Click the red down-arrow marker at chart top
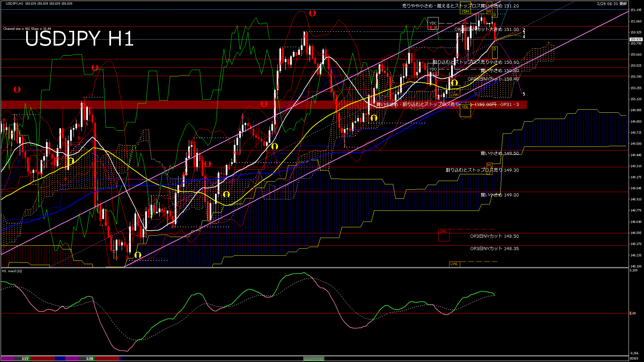The width and height of the screenshot is (644, 362). click(312, 13)
